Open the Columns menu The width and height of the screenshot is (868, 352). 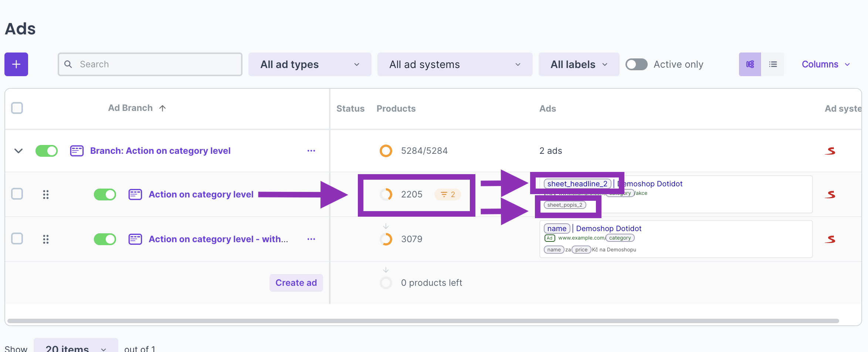pos(825,64)
